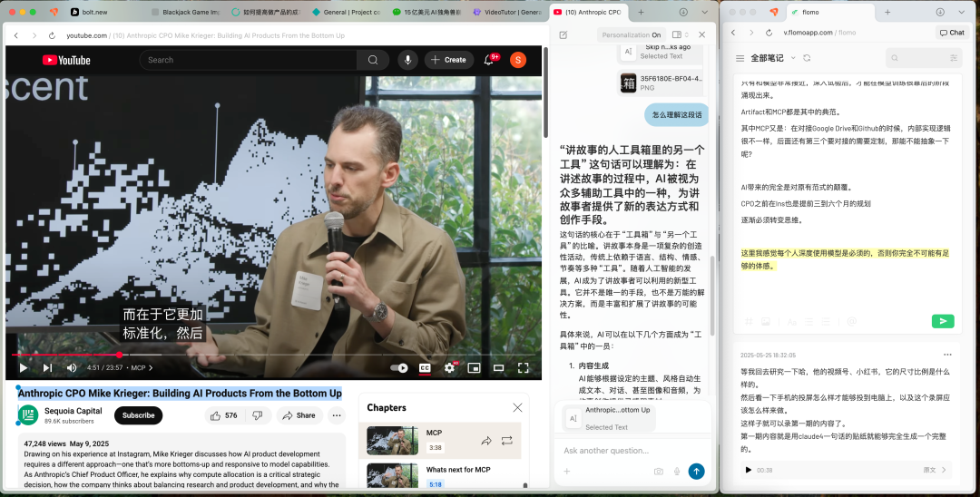
Task: Skip to next video in player
Action: [47, 367]
